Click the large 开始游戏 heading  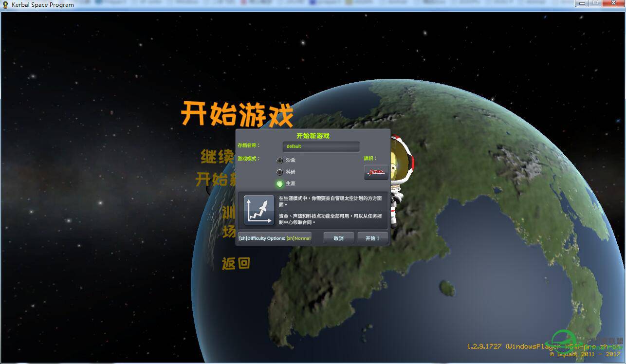coord(237,114)
